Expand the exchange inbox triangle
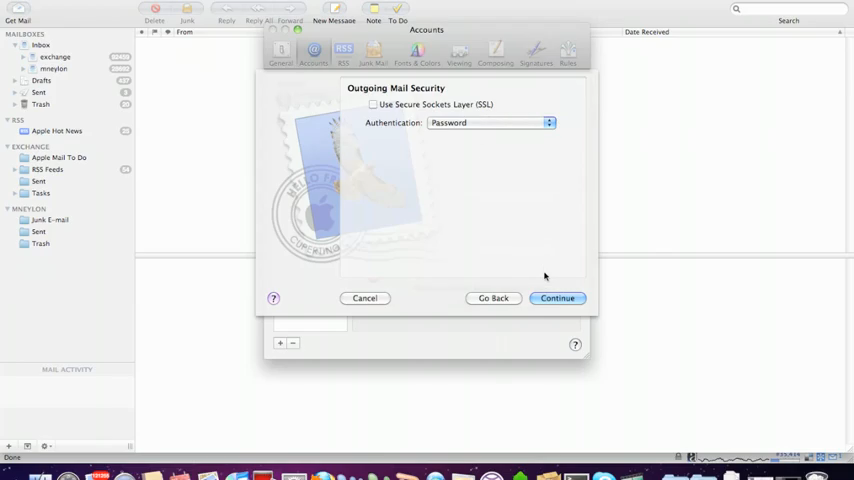The image size is (854, 480). point(23,57)
